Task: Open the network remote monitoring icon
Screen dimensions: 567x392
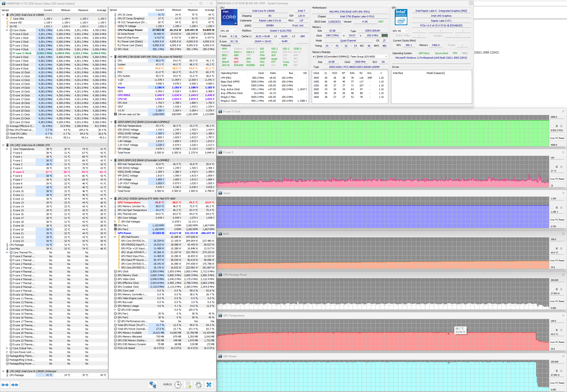Action: 153,385
